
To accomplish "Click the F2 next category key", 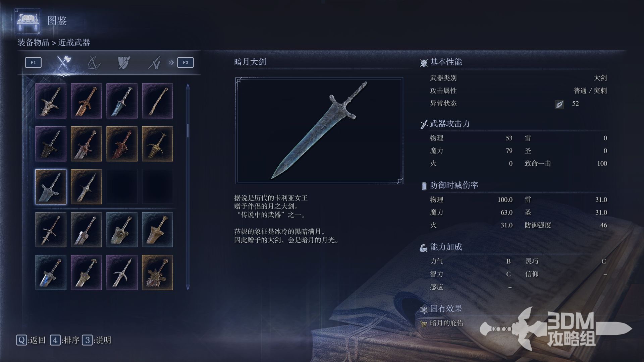I will [185, 62].
